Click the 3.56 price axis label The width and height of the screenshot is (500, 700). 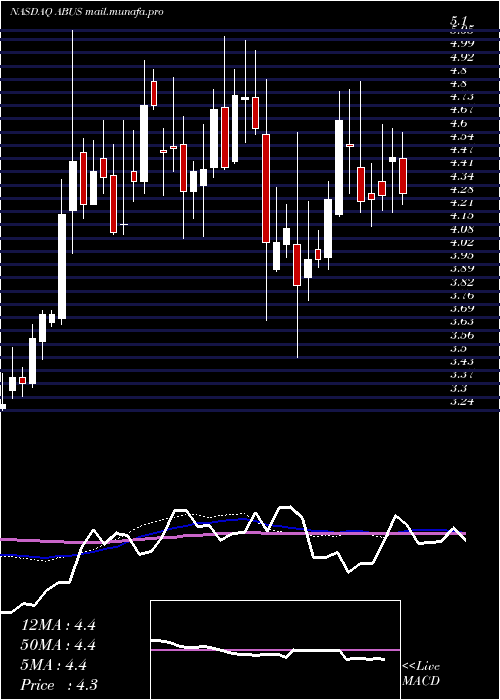click(x=462, y=335)
